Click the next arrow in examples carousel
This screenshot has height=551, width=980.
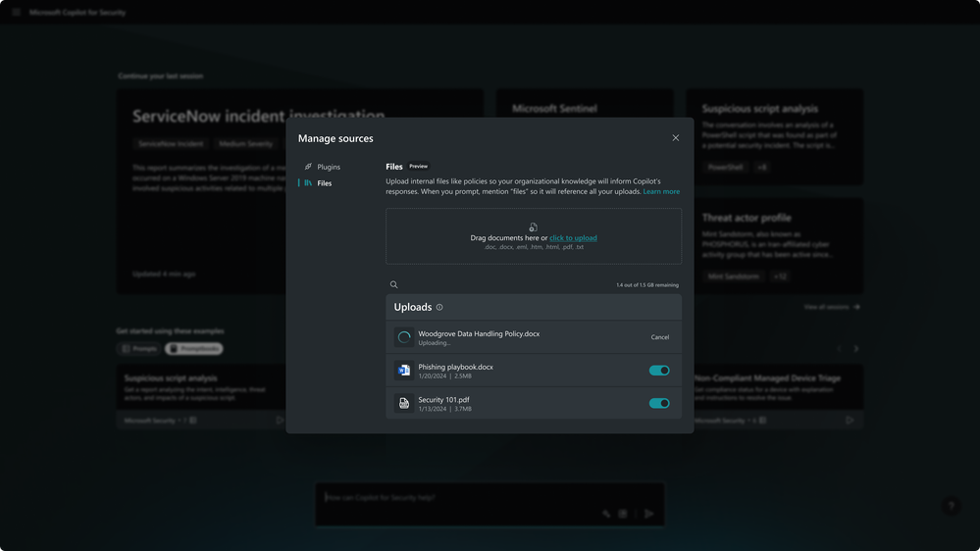pyautogui.click(x=856, y=349)
